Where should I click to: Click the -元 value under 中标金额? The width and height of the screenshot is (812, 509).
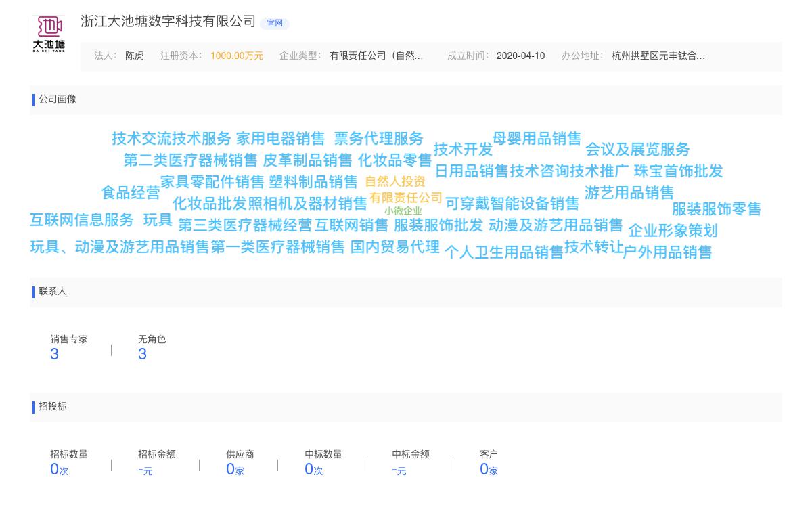point(399,469)
